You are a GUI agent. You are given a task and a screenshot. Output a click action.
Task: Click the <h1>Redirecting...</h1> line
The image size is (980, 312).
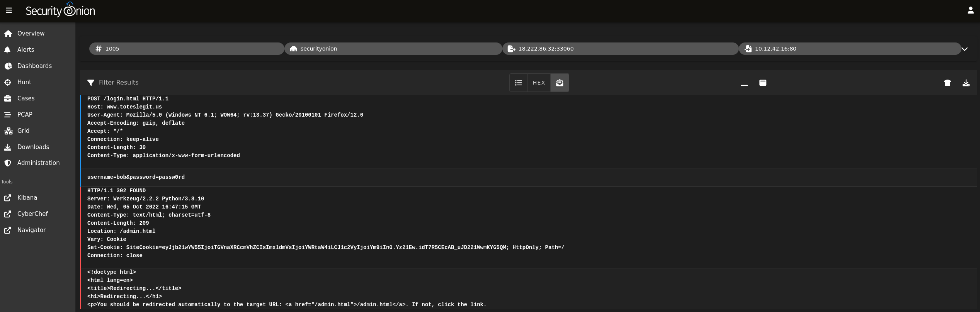tap(124, 297)
